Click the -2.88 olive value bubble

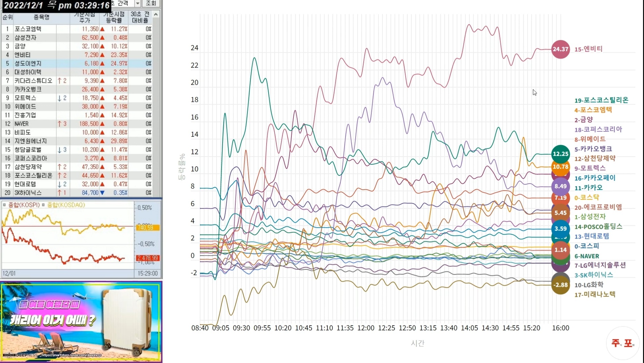pyautogui.click(x=560, y=285)
